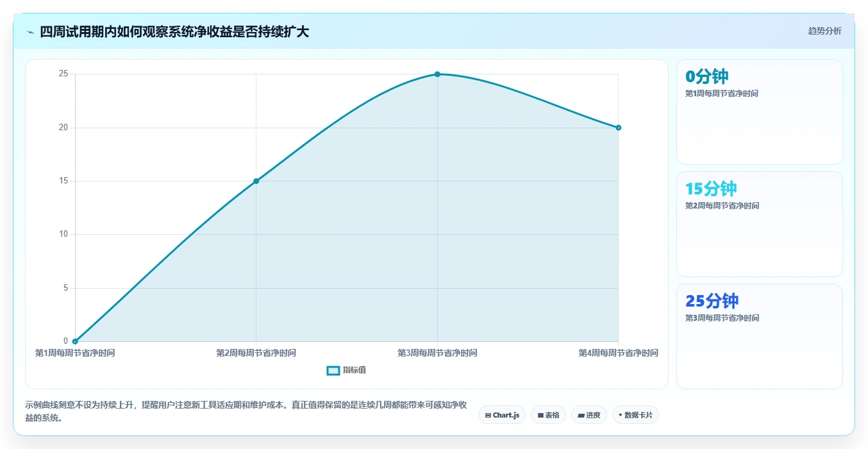Select the Chart.js tag chip
868x449 pixels.
pyautogui.click(x=502, y=415)
